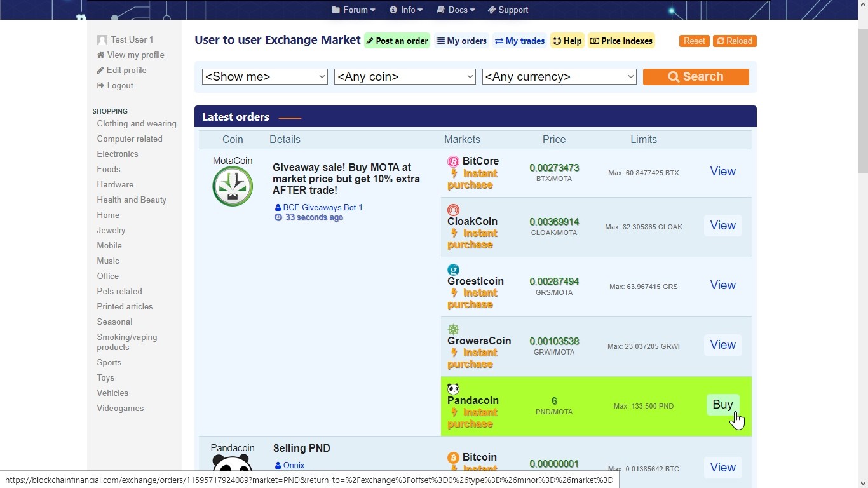The width and height of the screenshot is (868, 488).
Task: Click the BitCore coin icon
Action: pos(453,162)
